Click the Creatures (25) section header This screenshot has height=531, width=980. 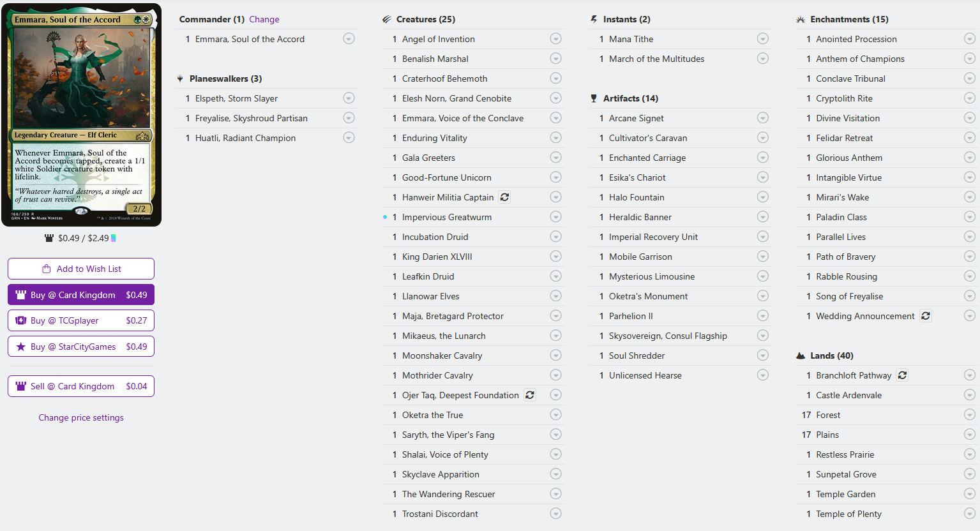coord(426,19)
